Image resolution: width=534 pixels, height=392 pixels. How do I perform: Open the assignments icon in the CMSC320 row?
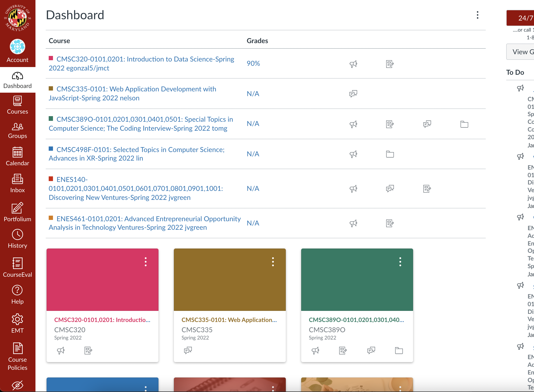[390, 64]
